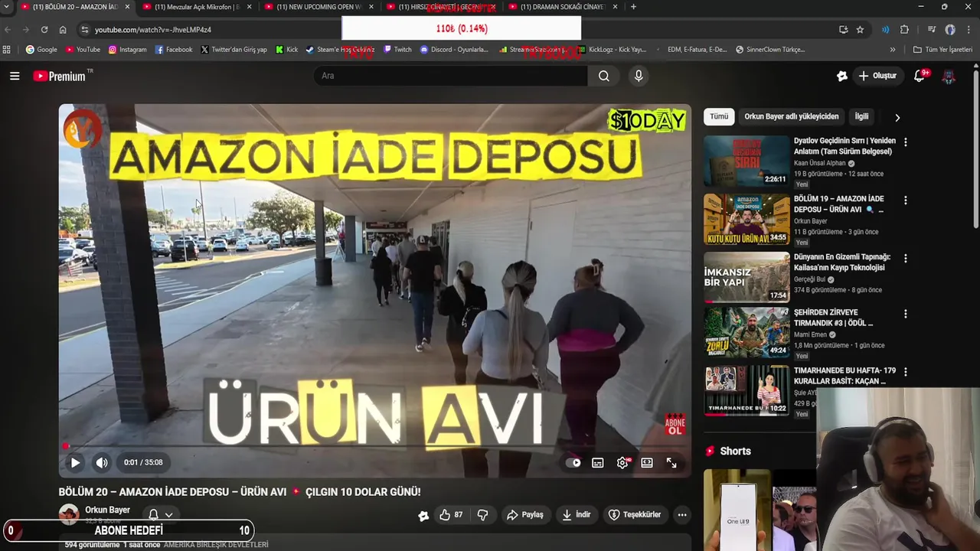Bookmark this page with star icon
980x551 pixels.
(860, 30)
